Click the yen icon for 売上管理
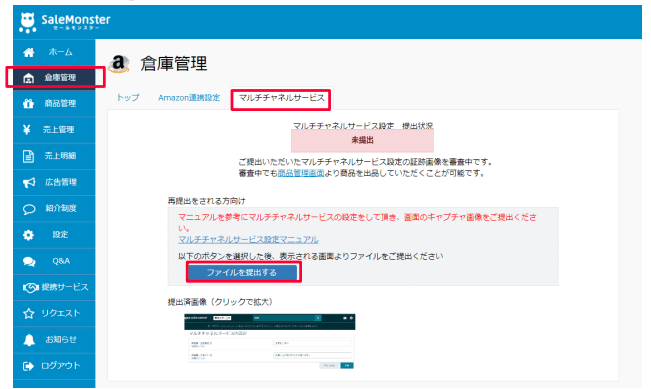The height and width of the screenshot is (389, 651). [x=27, y=130]
